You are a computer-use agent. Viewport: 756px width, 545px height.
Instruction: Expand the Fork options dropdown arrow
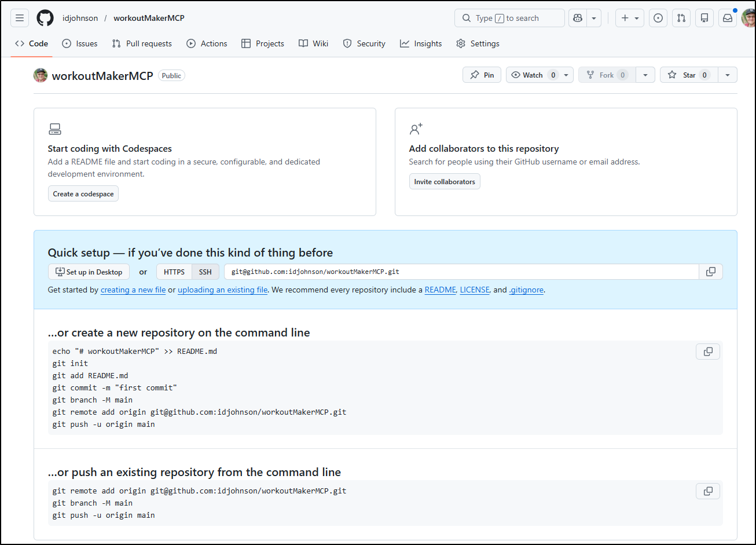pyautogui.click(x=645, y=75)
